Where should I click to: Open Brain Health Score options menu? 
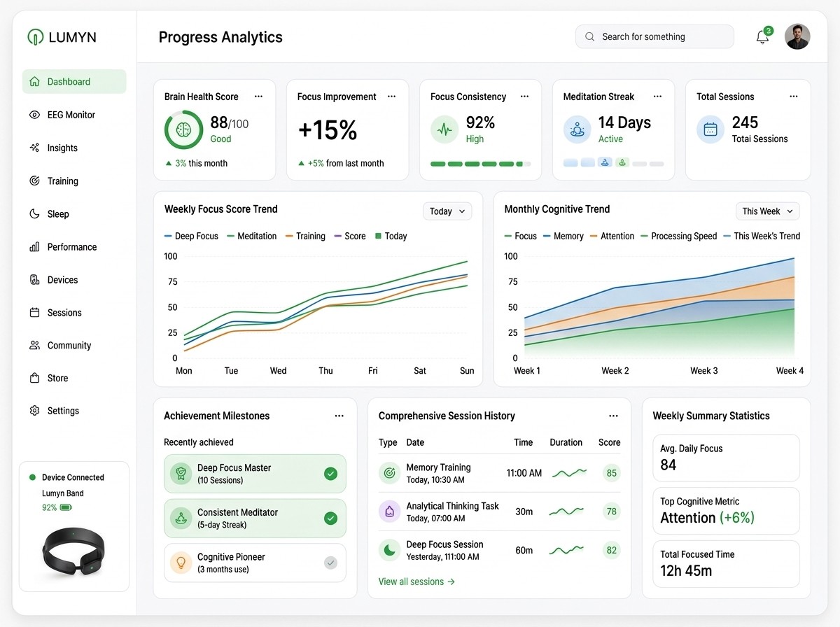(258, 97)
